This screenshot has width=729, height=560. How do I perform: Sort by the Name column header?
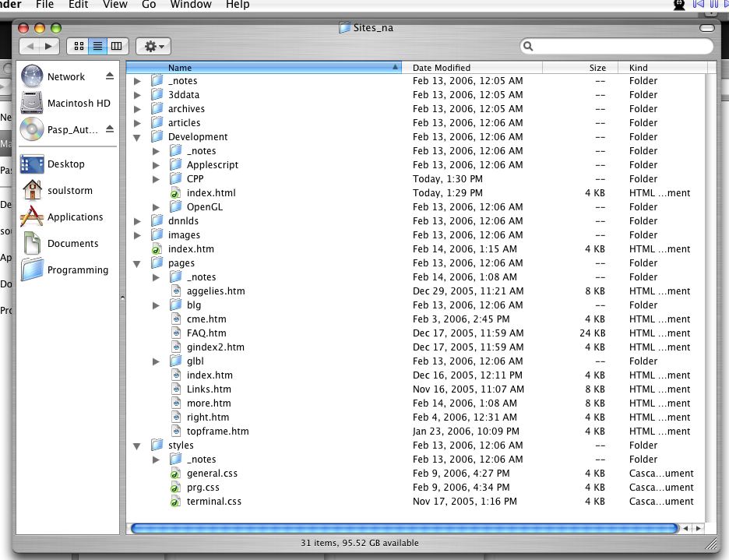(x=263, y=68)
